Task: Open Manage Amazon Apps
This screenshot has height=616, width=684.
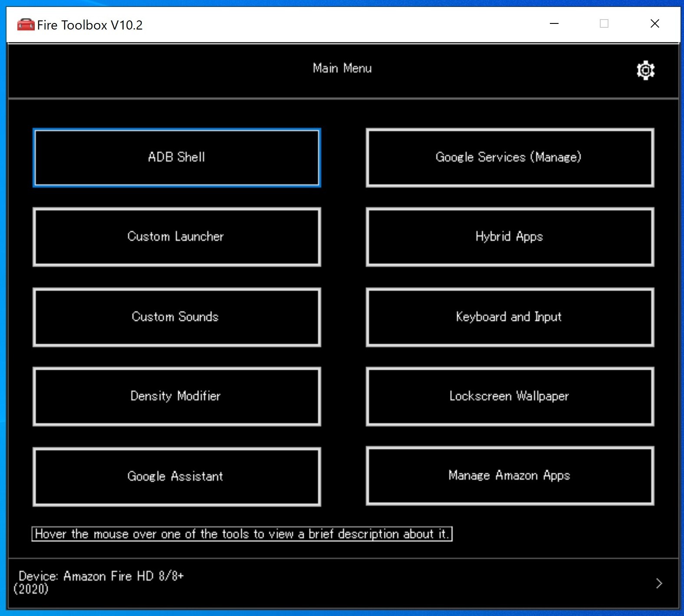Action: (510, 476)
